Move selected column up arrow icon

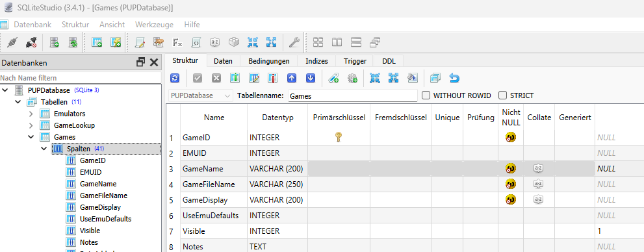tap(292, 78)
